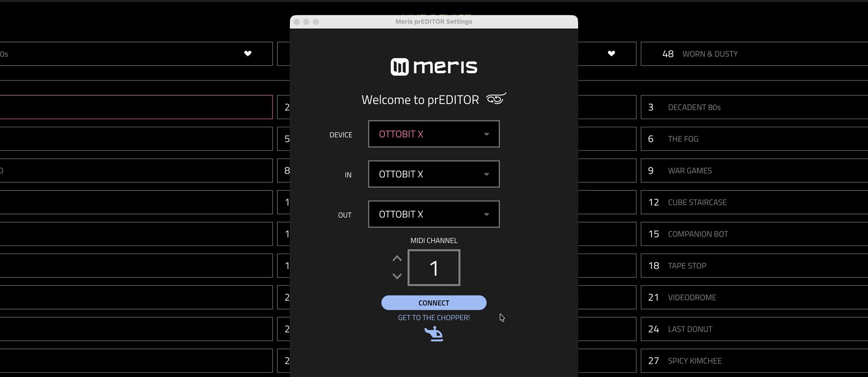
Task: Expand the OUT port dropdown
Action: click(x=434, y=214)
